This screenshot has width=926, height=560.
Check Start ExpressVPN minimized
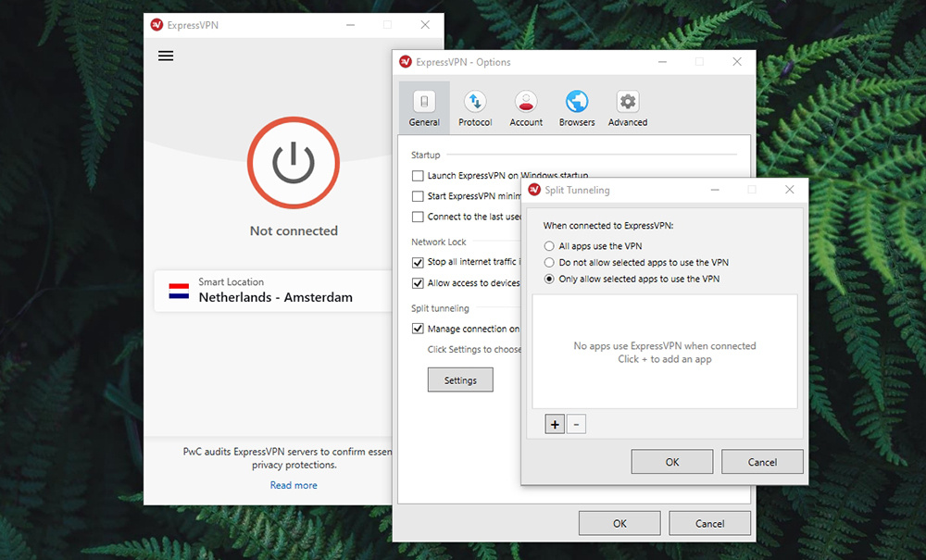click(x=416, y=195)
